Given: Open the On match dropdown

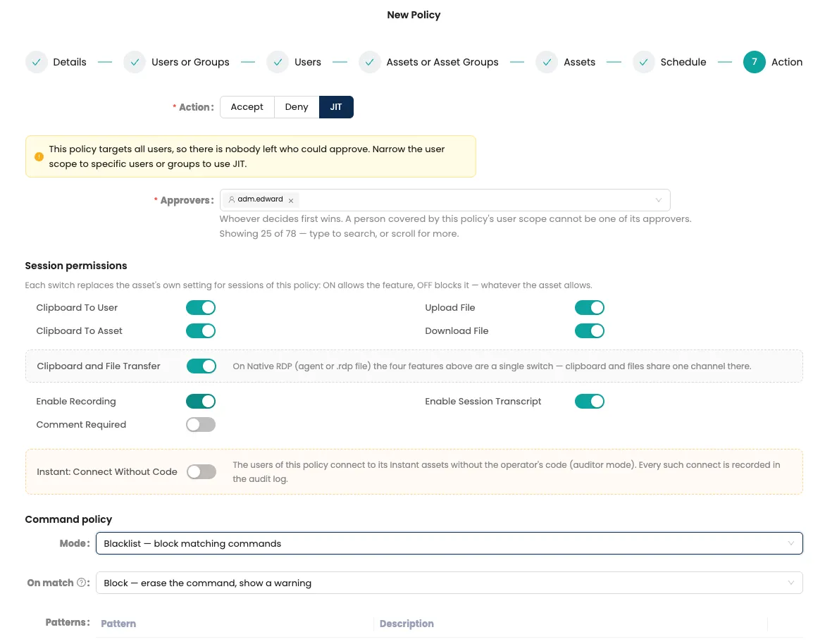Looking at the screenshot, I should click(x=449, y=583).
